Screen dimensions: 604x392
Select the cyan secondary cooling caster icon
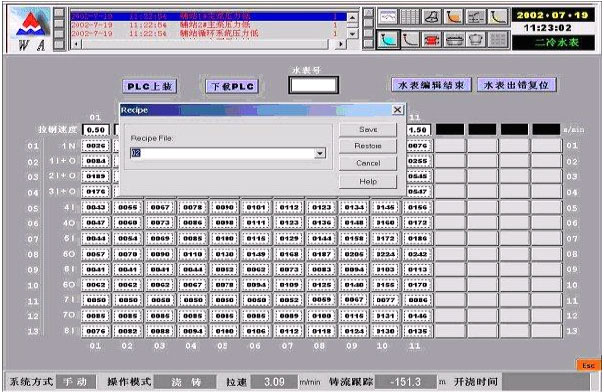pyautogui.click(x=388, y=39)
